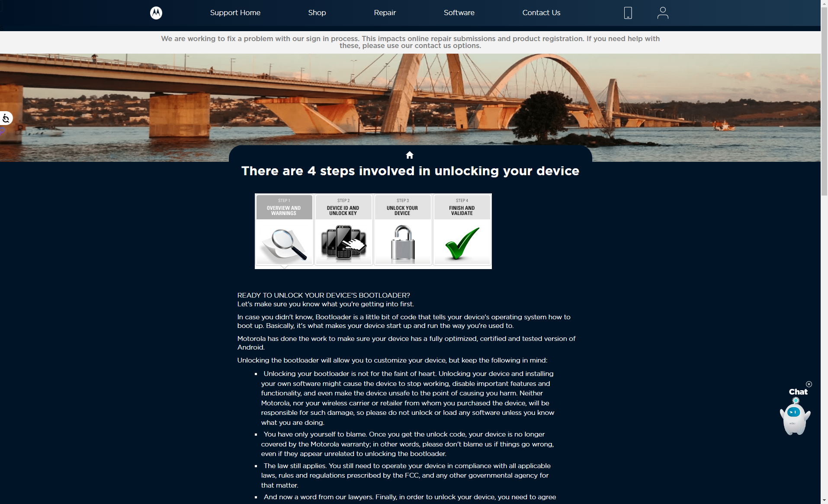
Task: Click 'Unlocking your bootloader is not for the faint' bullet
Action: 408,398
